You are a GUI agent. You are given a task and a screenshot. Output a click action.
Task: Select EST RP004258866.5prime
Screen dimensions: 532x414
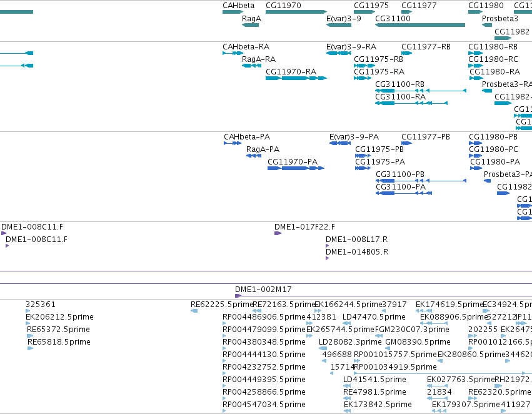click(x=224, y=398)
